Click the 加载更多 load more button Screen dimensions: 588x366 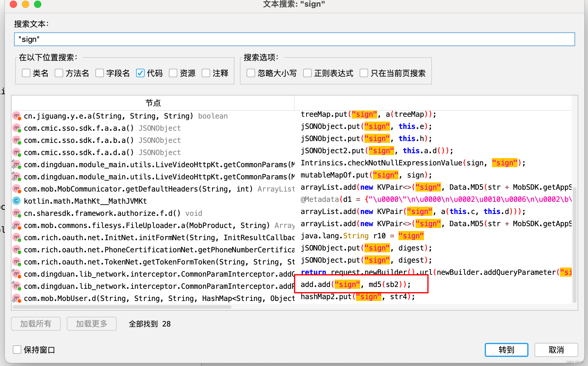click(92, 324)
